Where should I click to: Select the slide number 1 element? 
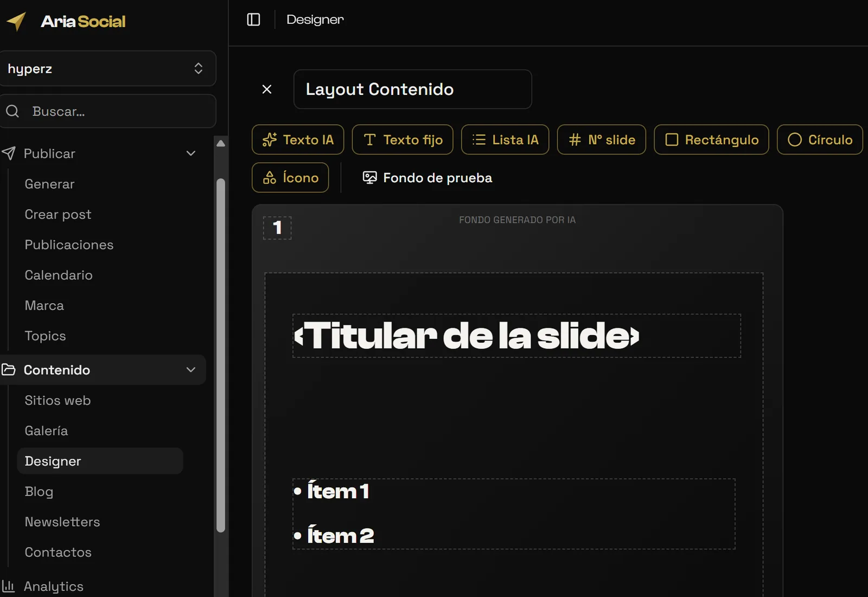pyautogui.click(x=277, y=228)
